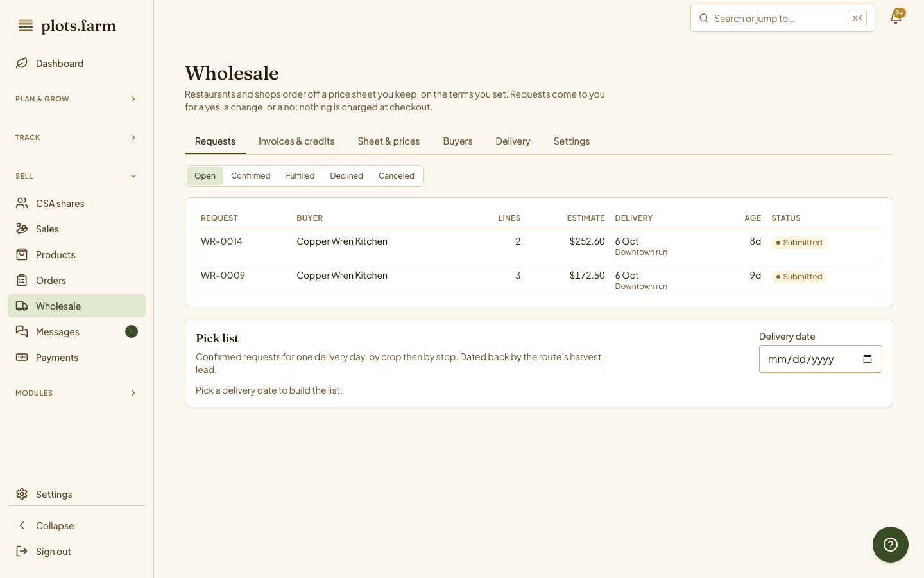Click the CSA shares people icon
Viewport: 924px width, 578px height.
point(22,203)
